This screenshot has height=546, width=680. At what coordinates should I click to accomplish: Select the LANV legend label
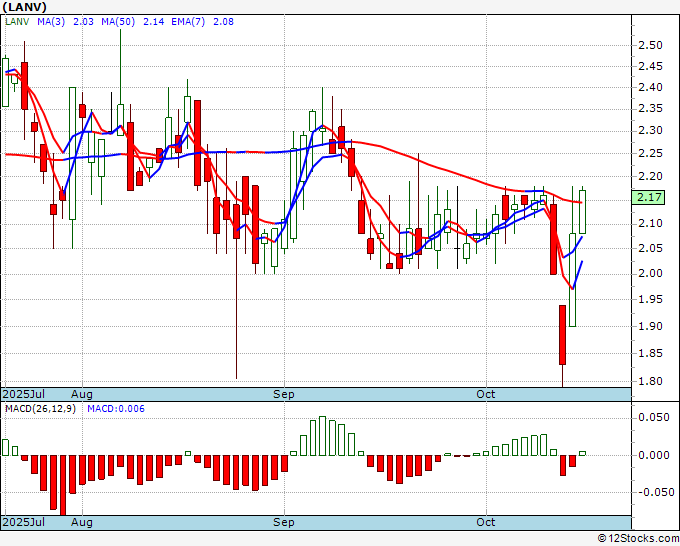[x=17, y=22]
